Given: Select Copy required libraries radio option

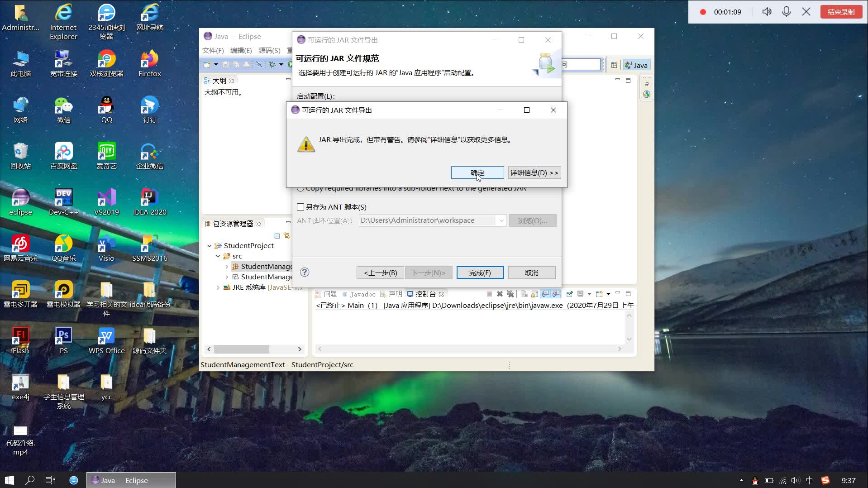Looking at the screenshot, I should tap(300, 188).
